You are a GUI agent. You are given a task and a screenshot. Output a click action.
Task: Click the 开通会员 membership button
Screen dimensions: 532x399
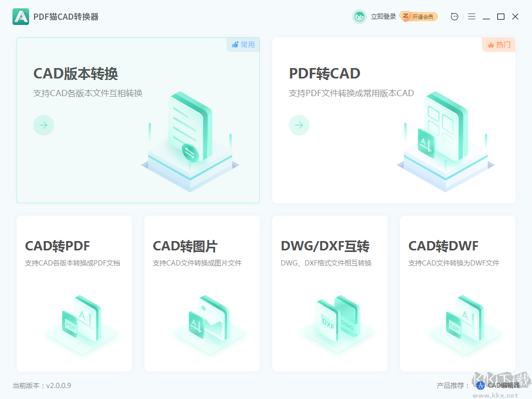[x=419, y=17]
